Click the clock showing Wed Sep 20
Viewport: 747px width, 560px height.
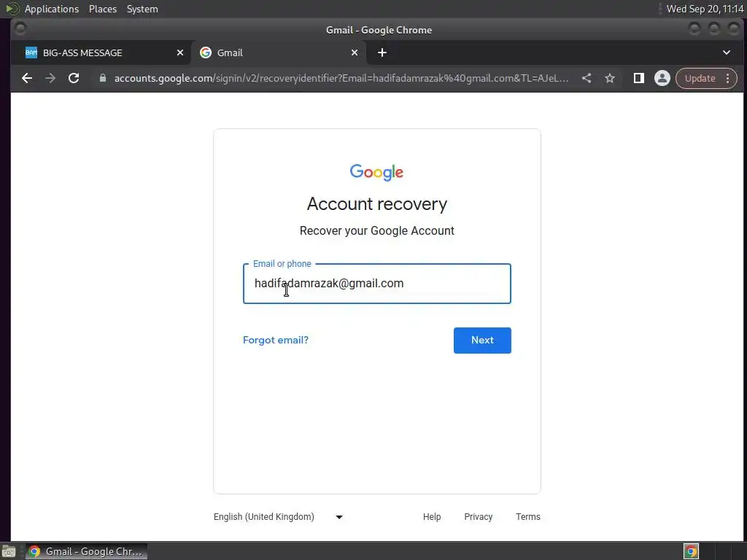705,9
